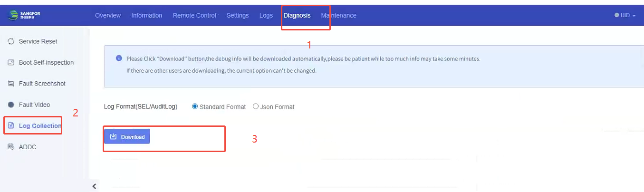Screen dimensions: 644x192
Task: Click the blue info notice icon
Action: point(119,58)
